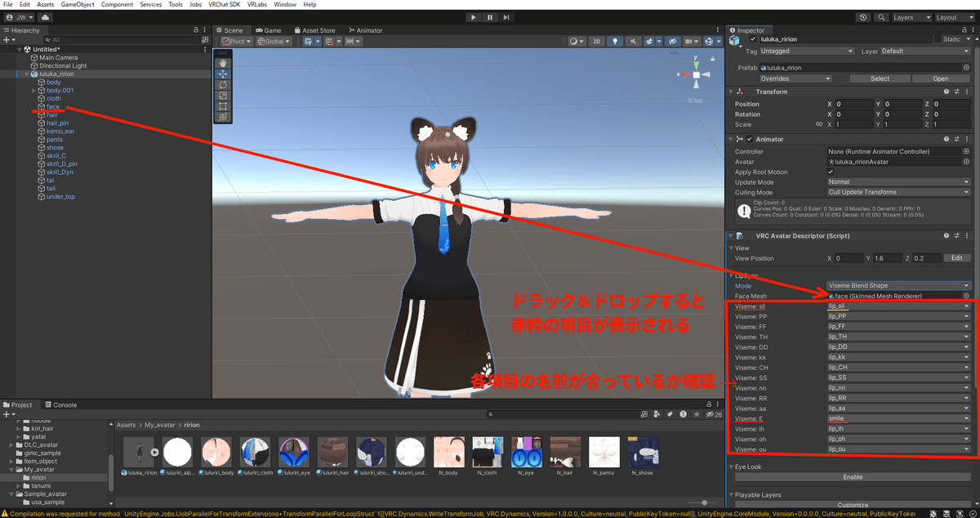This screenshot has width=980, height=518.
Task: Select face object in Hierarchy
Action: tap(53, 107)
